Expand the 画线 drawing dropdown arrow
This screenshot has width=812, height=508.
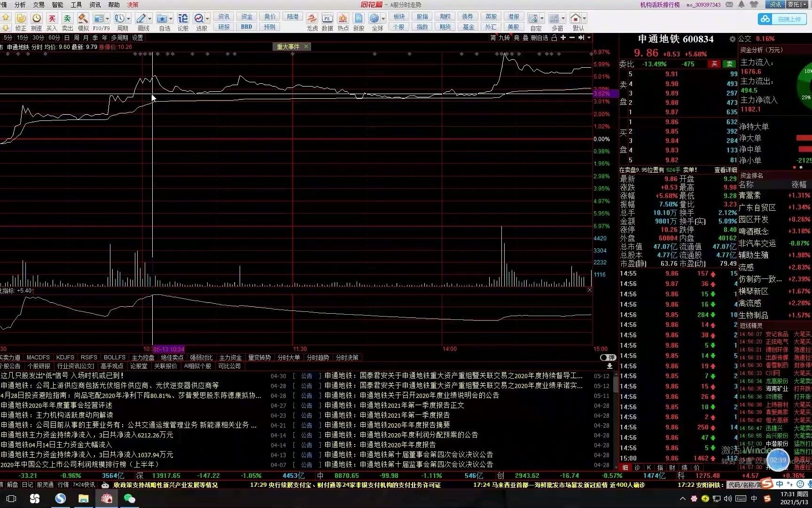coord(149,19)
